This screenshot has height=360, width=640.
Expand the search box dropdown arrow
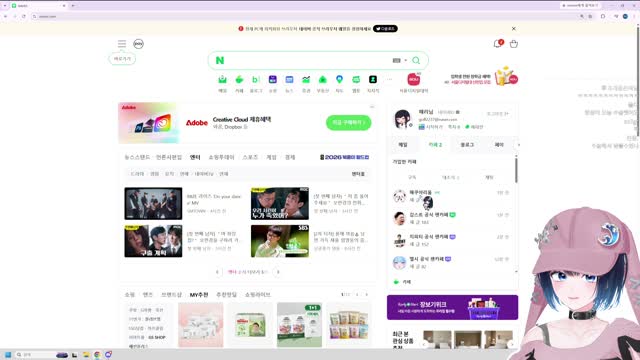[x=406, y=60]
